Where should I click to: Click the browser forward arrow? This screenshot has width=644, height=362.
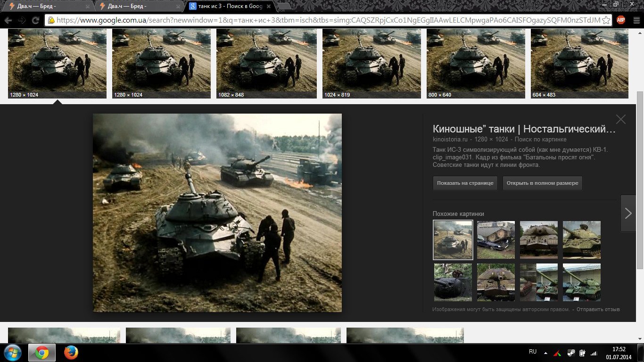(22, 20)
